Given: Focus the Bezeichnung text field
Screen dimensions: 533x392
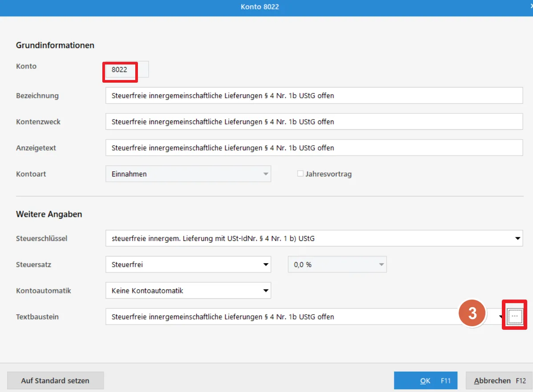Looking at the screenshot, I should click(x=314, y=96).
